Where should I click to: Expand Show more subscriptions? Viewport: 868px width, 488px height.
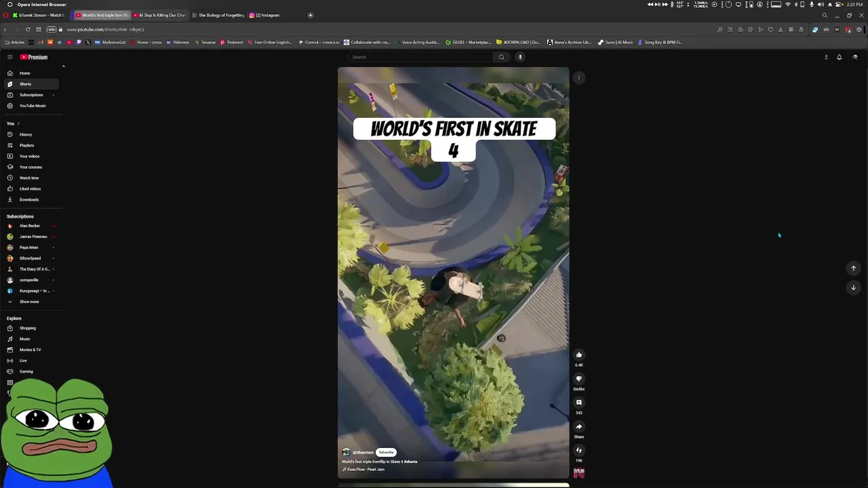31,302
